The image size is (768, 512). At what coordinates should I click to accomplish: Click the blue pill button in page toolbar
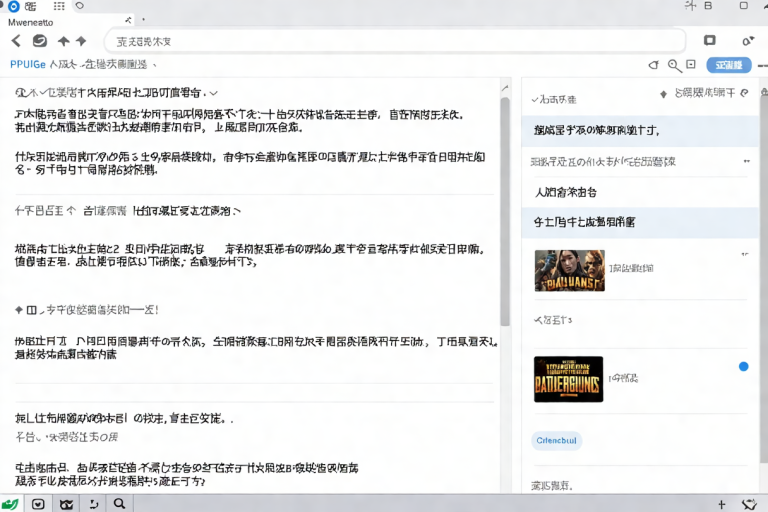click(x=728, y=65)
